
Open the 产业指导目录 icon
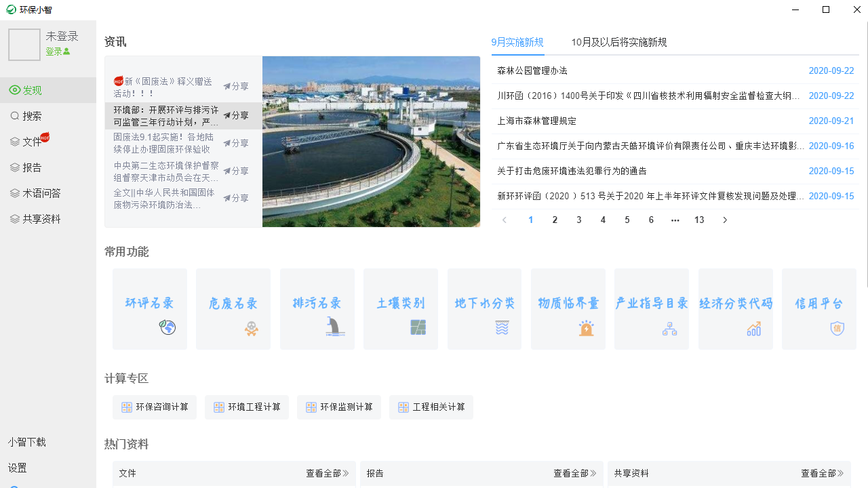click(x=652, y=309)
